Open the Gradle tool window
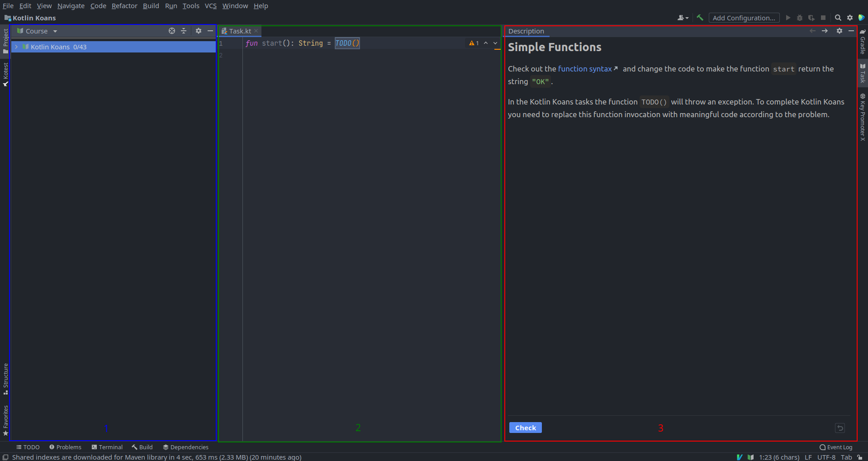The height and width of the screenshot is (461, 868). [x=863, y=42]
